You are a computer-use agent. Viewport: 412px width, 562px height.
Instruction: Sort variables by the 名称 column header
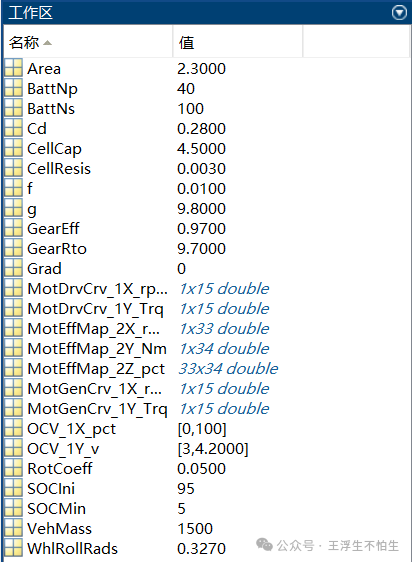pyautogui.click(x=88, y=42)
